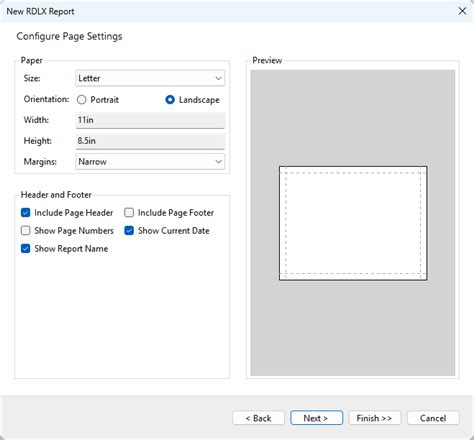Viewport: 474px width, 440px height.
Task: Go to the previous step with Back
Action: pyautogui.click(x=258, y=418)
